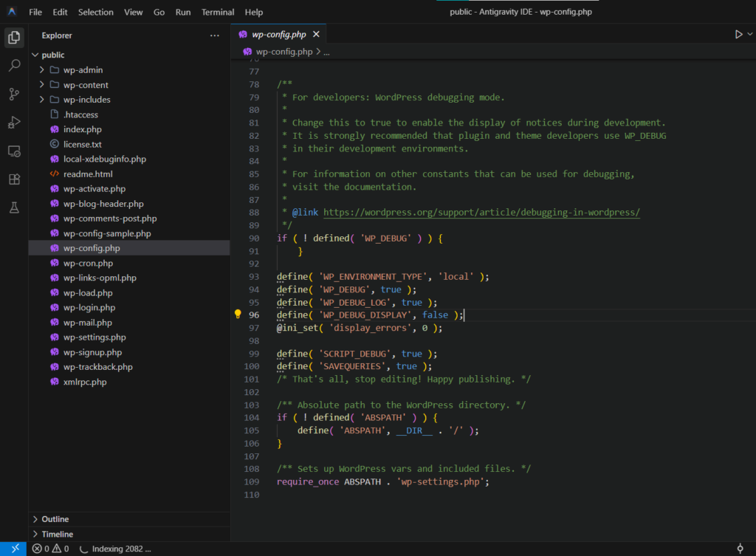Click the errors and warnings status indicator

point(51,549)
